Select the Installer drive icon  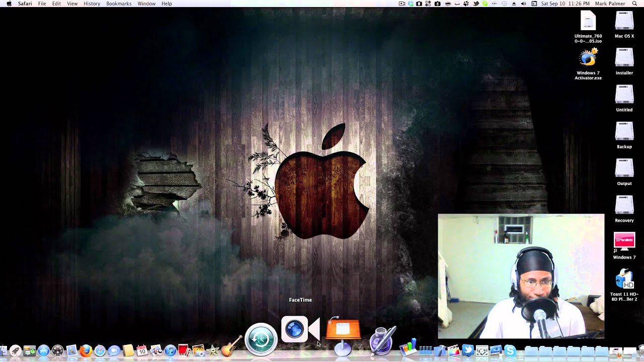pos(624,61)
